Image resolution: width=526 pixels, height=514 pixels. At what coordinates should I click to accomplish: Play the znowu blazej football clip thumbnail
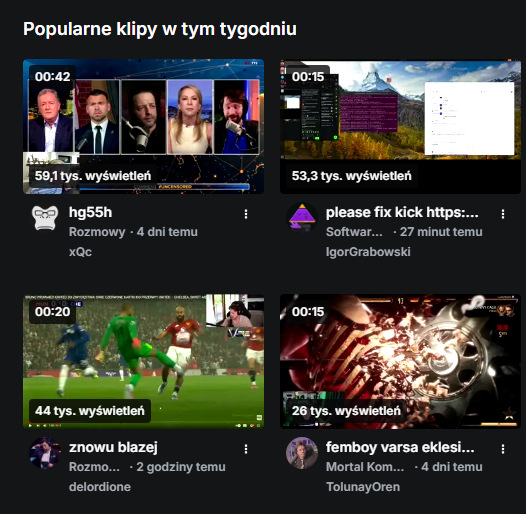pos(143,361)
